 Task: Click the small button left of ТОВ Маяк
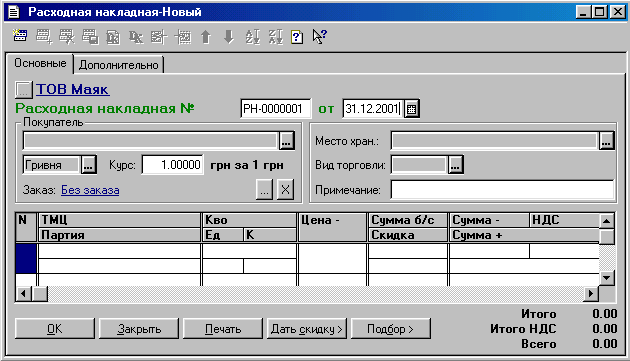(23, 89)
